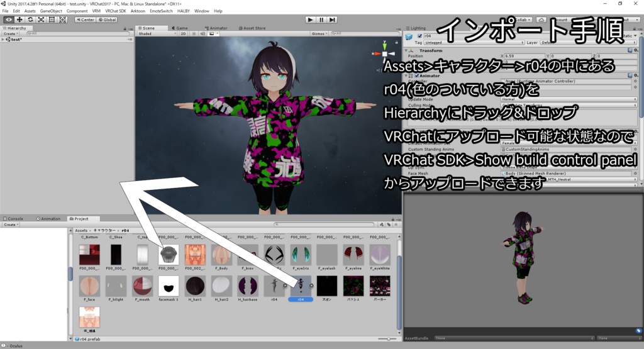
Task: Collapse the Transform component
Action: point(406,50)
